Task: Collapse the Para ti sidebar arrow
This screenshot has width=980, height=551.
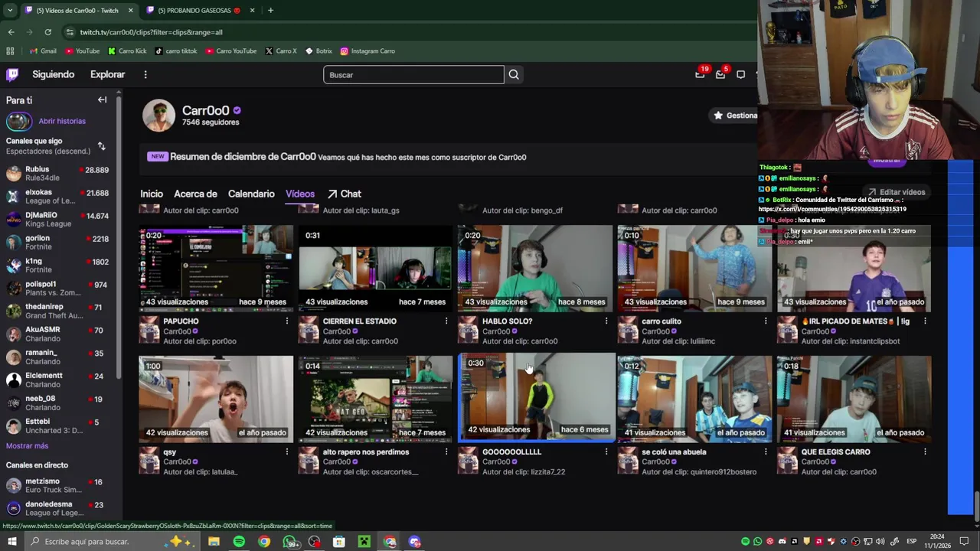Action: (102, 99)
